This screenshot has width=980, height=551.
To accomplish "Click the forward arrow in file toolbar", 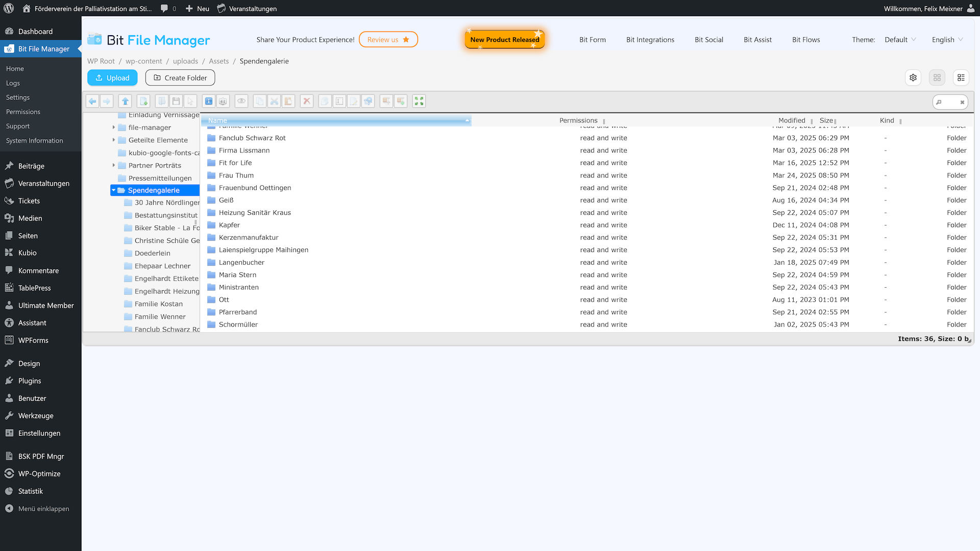I will [107, 101].
